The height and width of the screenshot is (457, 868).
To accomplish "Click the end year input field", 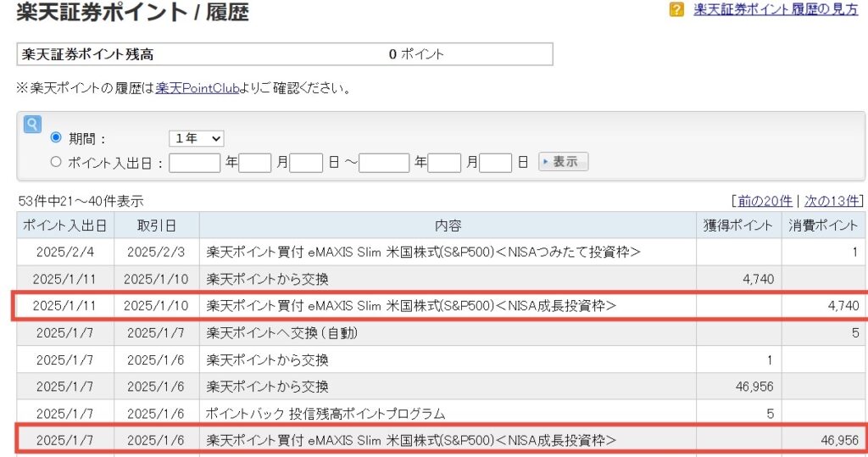I will pos(384,163).
